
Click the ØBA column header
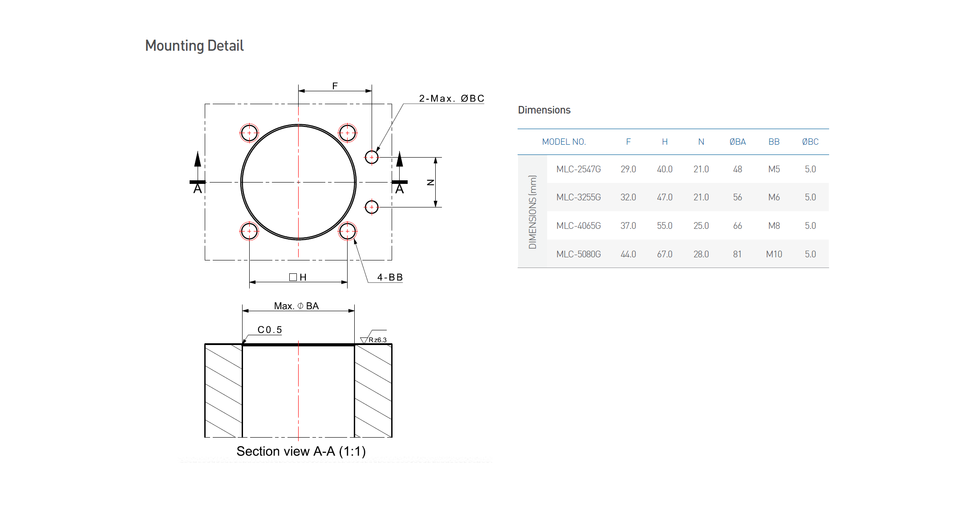coord(737,142)
